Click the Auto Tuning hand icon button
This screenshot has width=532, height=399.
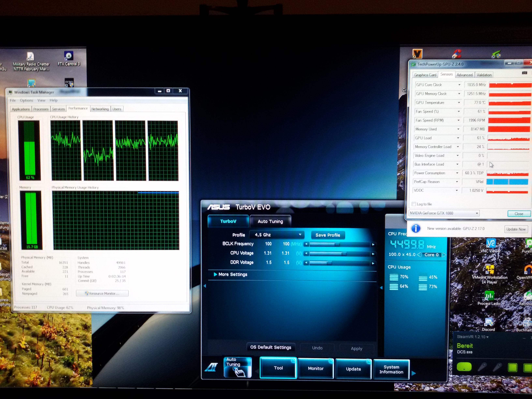click(238, 367)
